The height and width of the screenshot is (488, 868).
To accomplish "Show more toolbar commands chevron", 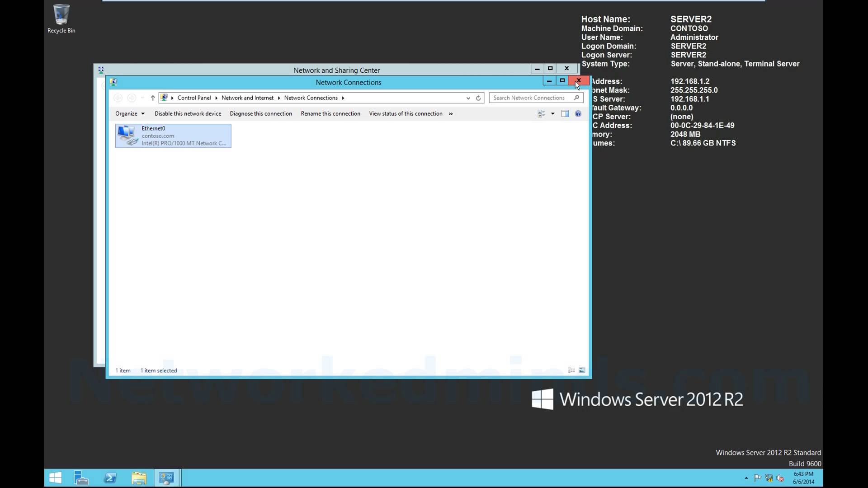I will pyautogui.click(x=451, y=113).
